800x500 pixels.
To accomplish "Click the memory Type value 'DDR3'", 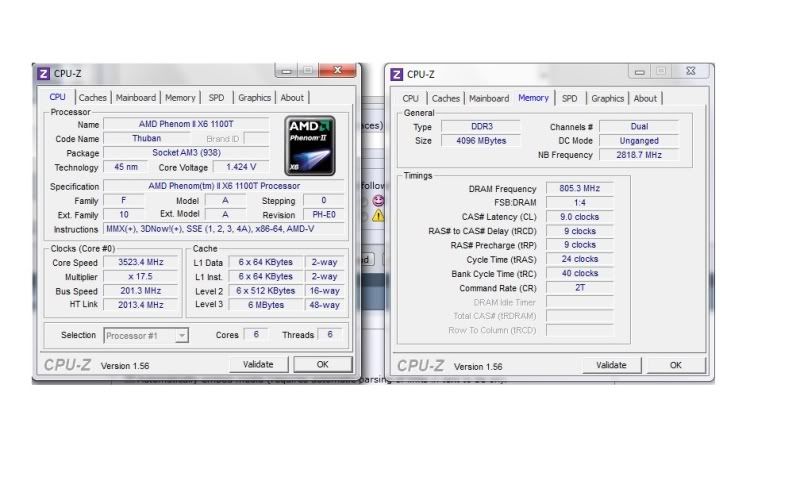I will pos(481,127).
